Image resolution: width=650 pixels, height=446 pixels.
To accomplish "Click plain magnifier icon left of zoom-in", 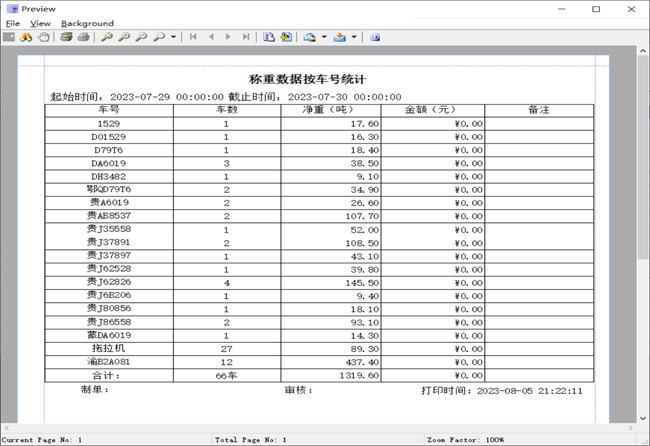I will [x=107, y=37].
